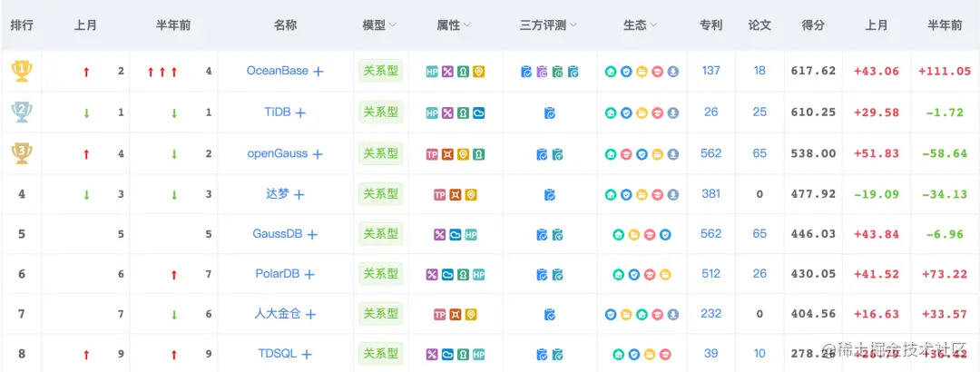Click the orange centralized icon in openGauss row
980x372 pixels.
[447, 154]
